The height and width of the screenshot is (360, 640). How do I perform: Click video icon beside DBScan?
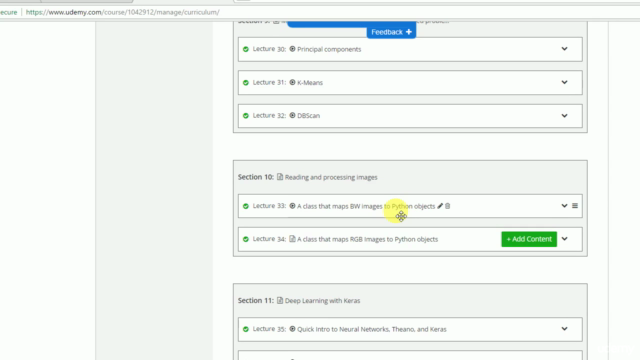click(292, 116)
